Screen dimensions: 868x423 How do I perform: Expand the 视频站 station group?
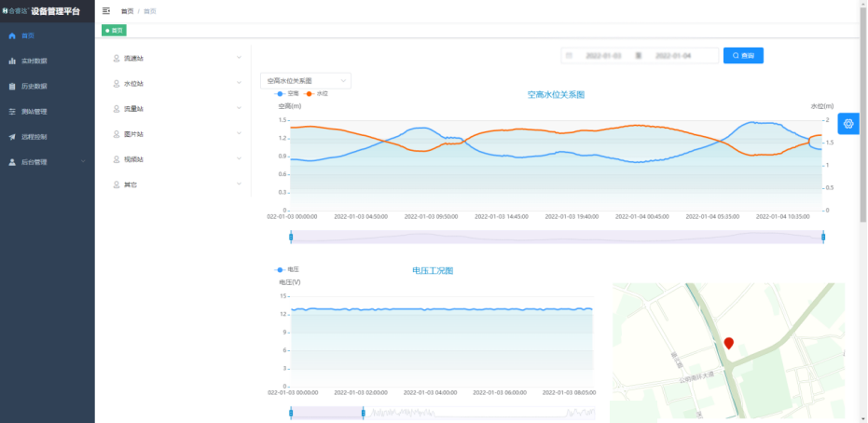[176, 159]
